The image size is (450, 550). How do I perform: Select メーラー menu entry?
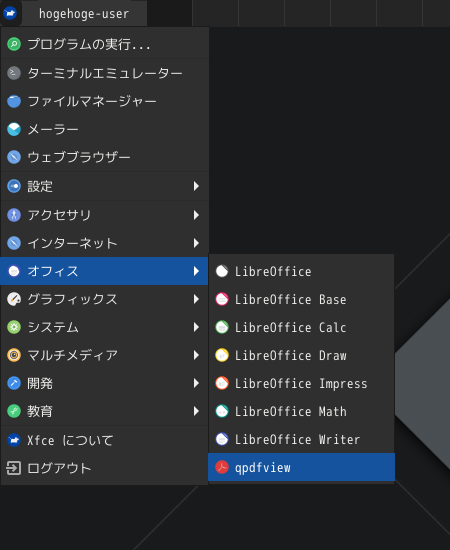point(105,129)
